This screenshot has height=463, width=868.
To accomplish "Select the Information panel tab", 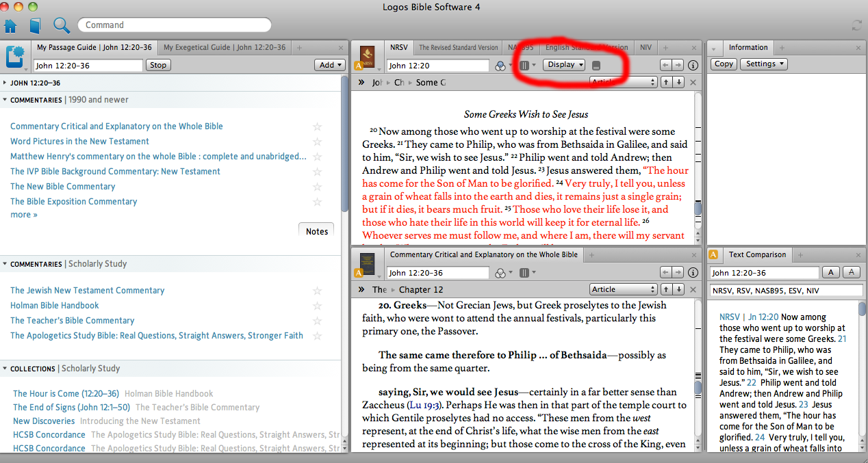I will pos(748,47).
